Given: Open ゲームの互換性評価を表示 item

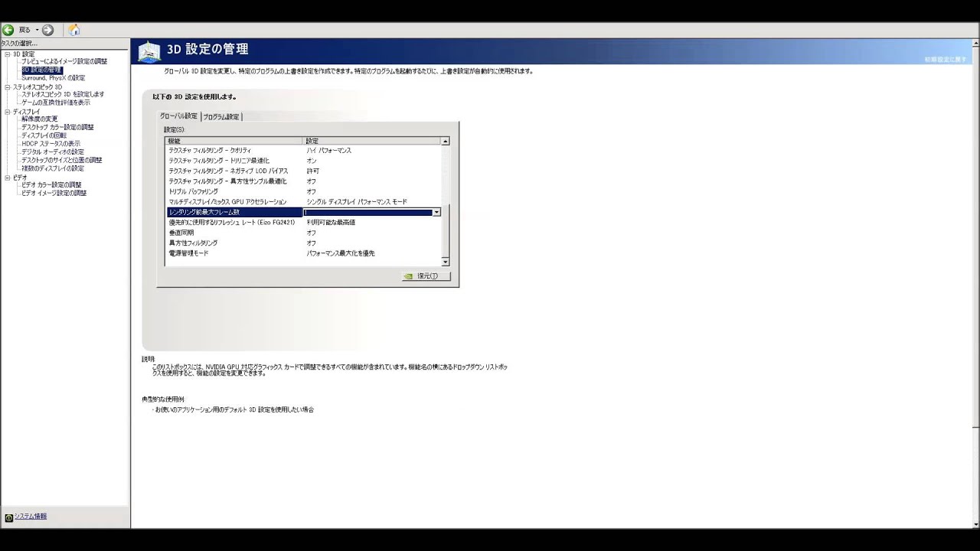Looking at the screenshot, I should click(x=55, y=103).
